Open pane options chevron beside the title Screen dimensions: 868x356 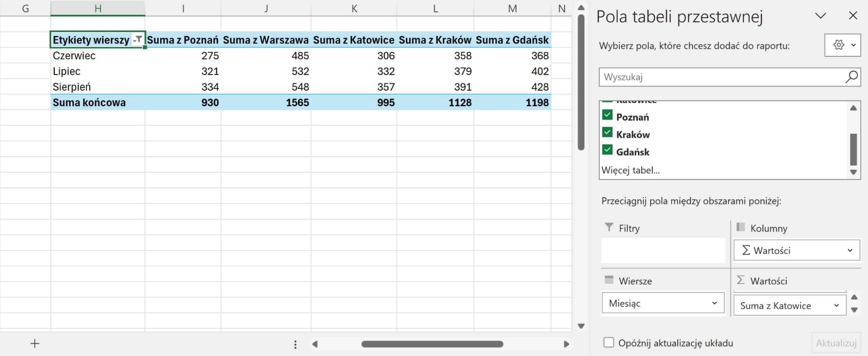click(820, 16)
